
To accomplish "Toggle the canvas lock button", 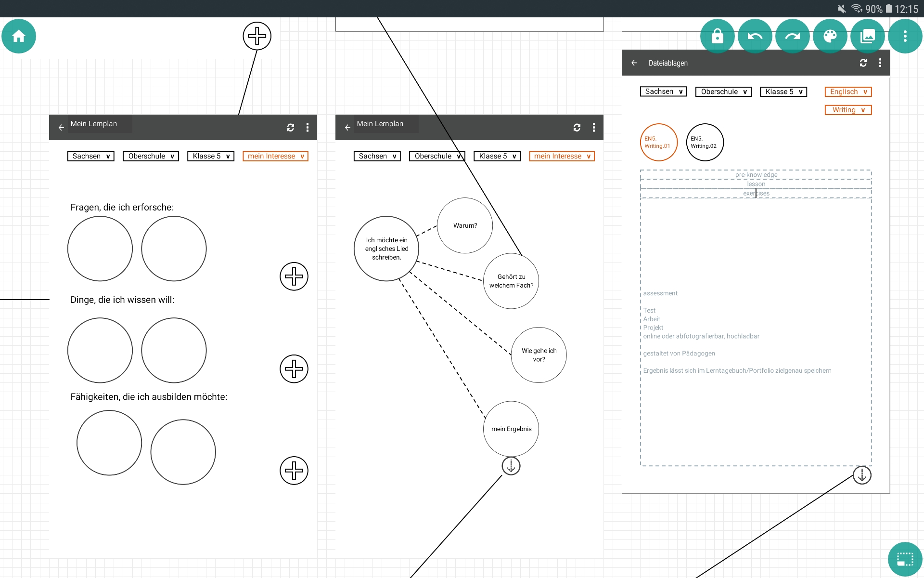I will click(717, 36).
